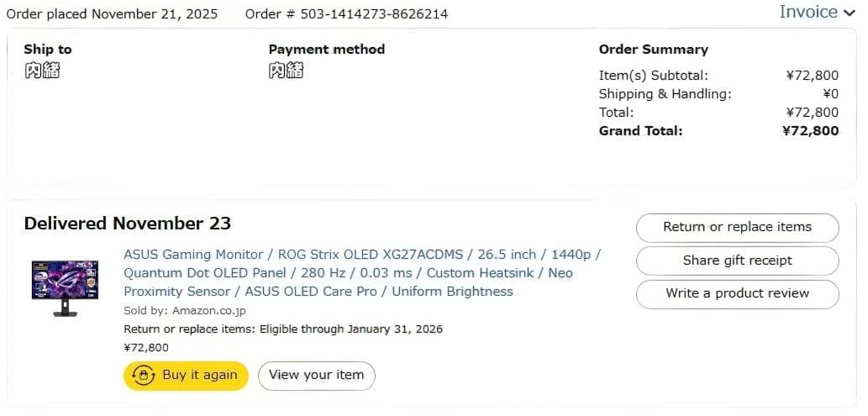Click the Grand Total amount ¥72,800

[x=810, y=130]
